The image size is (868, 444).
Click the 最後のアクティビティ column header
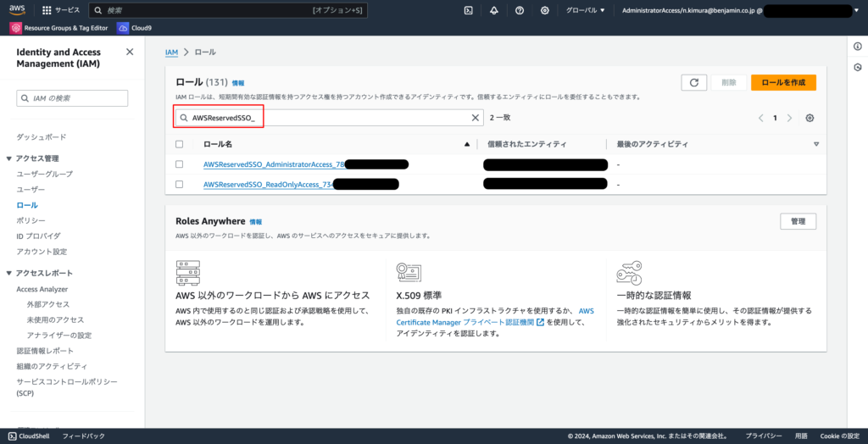pos(652,144)
